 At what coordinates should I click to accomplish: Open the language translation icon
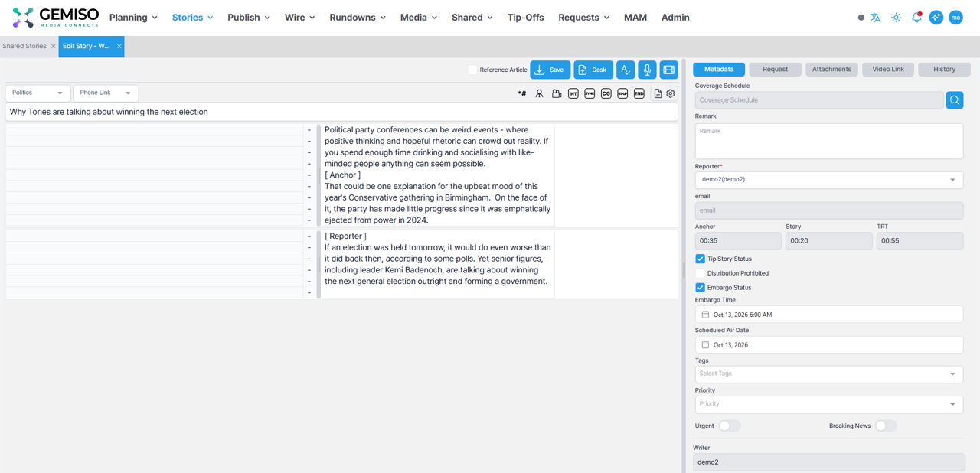tap(875, 18)
